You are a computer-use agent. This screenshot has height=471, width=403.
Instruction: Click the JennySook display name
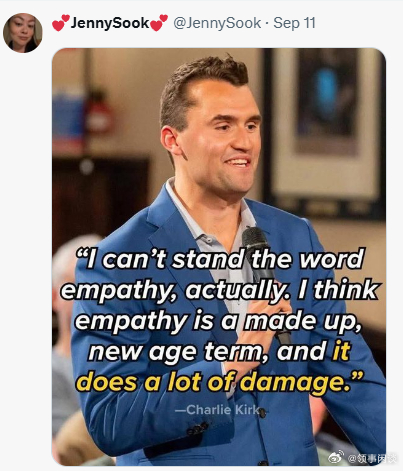tap(110, 23)
